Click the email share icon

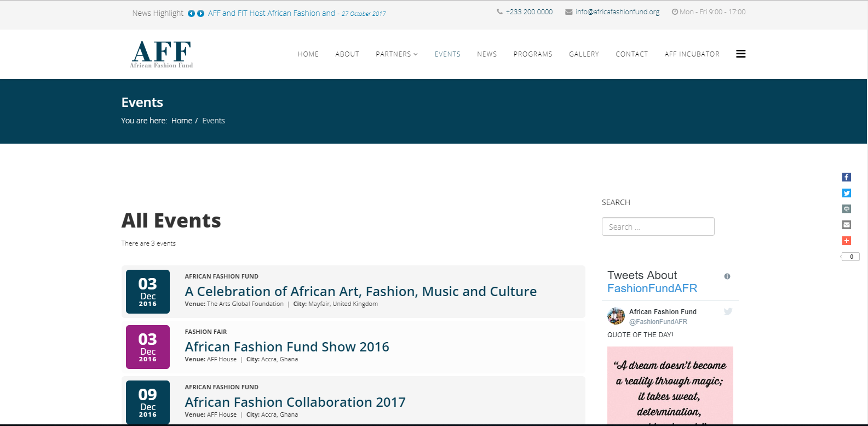tap(847, 225)
